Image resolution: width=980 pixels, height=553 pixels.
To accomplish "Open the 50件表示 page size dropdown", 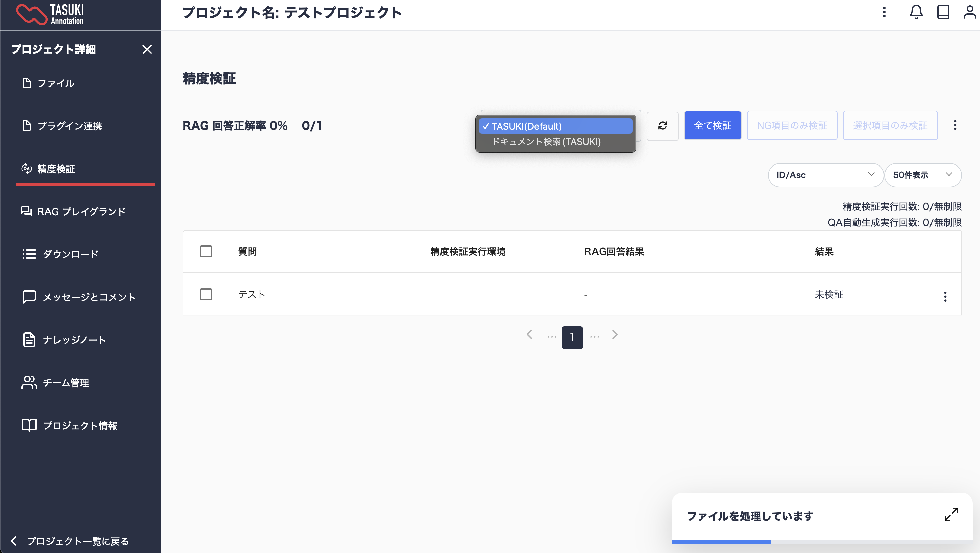I will (922, 175).
